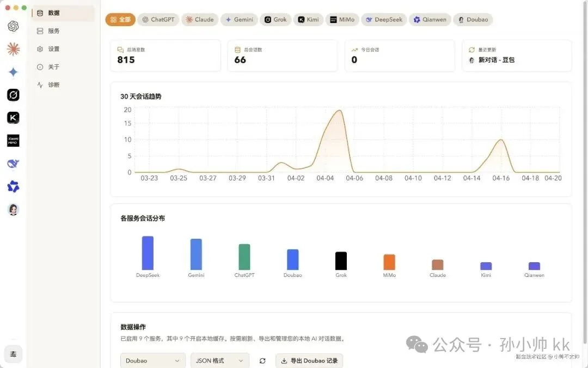This screenshot has width=588, height=368.
Task: Open the Grok icon in the left dock
Action: (x=13, y=95)
